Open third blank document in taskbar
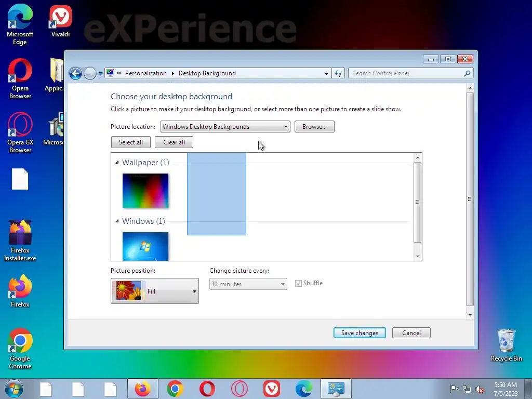The height and width of the screenshot is (399, 532). tap(110, 389)
